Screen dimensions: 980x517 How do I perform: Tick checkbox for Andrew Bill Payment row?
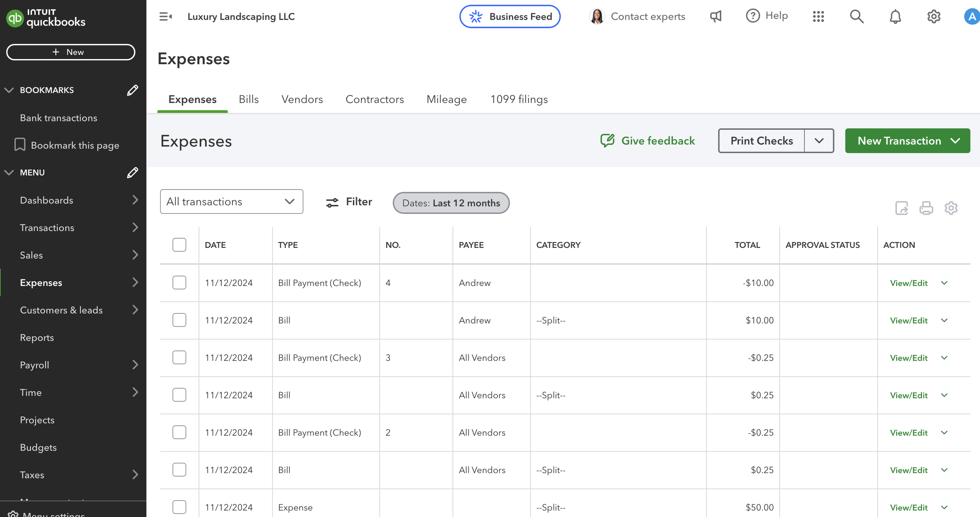click(x=179, y=283)
